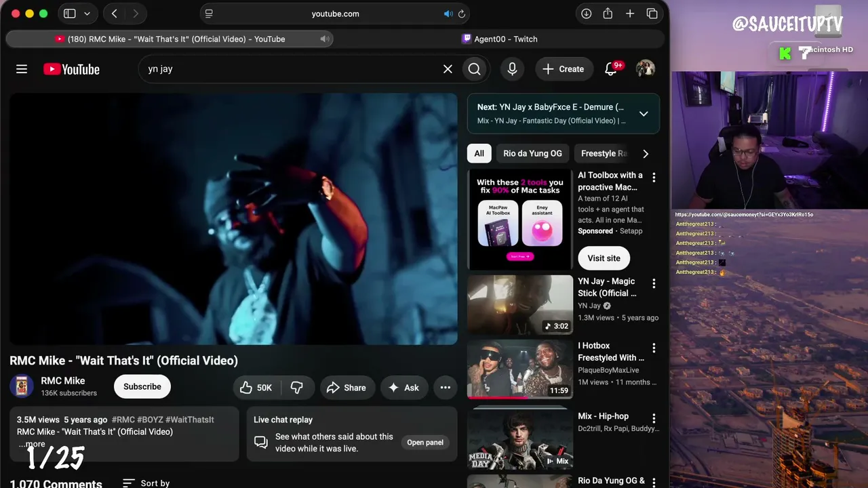Open the Safari share sheet
Viewport: 868px width, 488px height.
tap(608, 14)
